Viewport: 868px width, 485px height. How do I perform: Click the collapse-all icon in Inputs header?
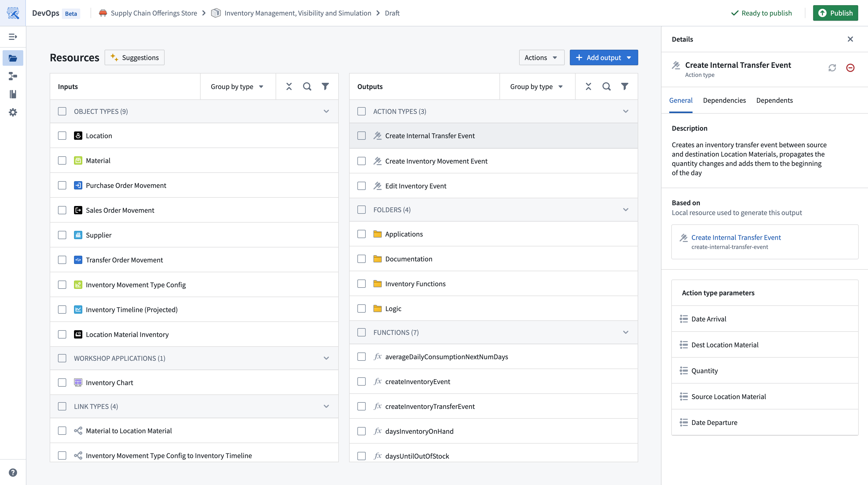coord(289,87)
